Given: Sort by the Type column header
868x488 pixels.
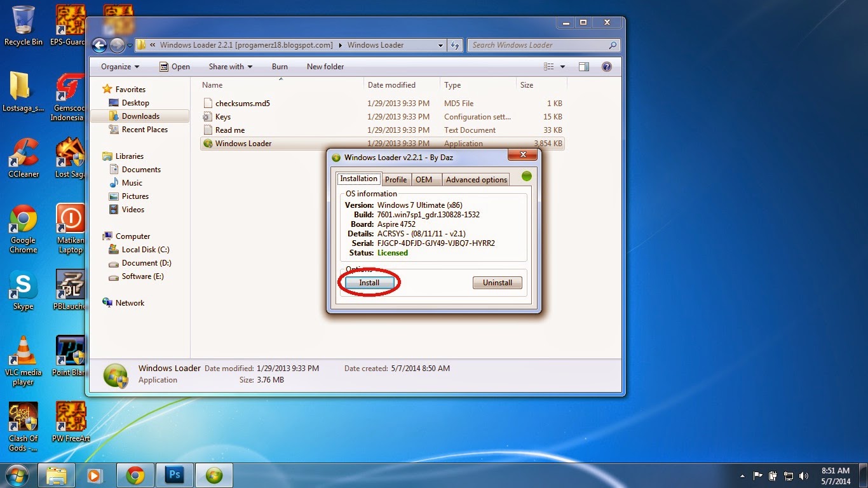Looking at the screenshot, I should [478, 85].
